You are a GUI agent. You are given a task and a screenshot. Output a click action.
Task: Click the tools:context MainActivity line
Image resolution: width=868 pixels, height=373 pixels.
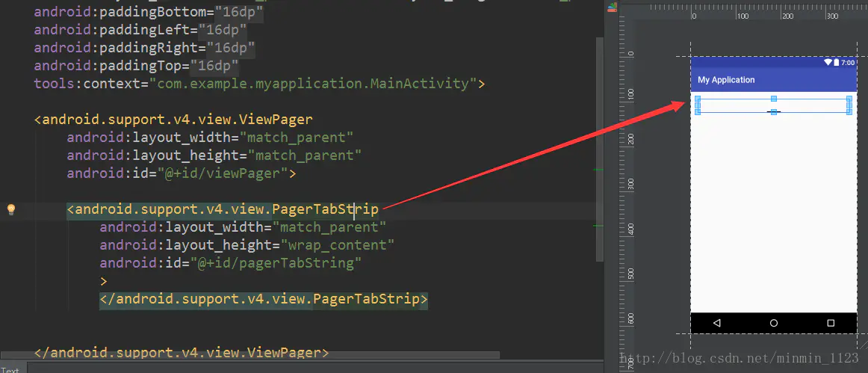tap(260, 84)
